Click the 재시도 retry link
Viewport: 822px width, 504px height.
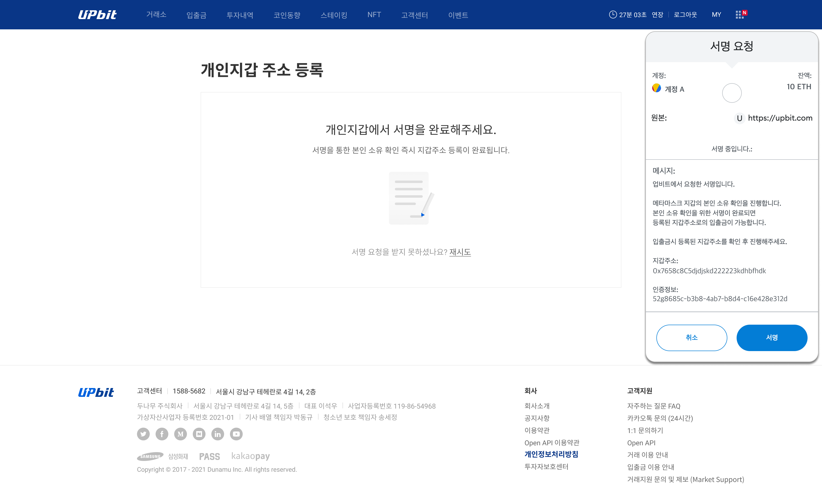pos(460,252)
